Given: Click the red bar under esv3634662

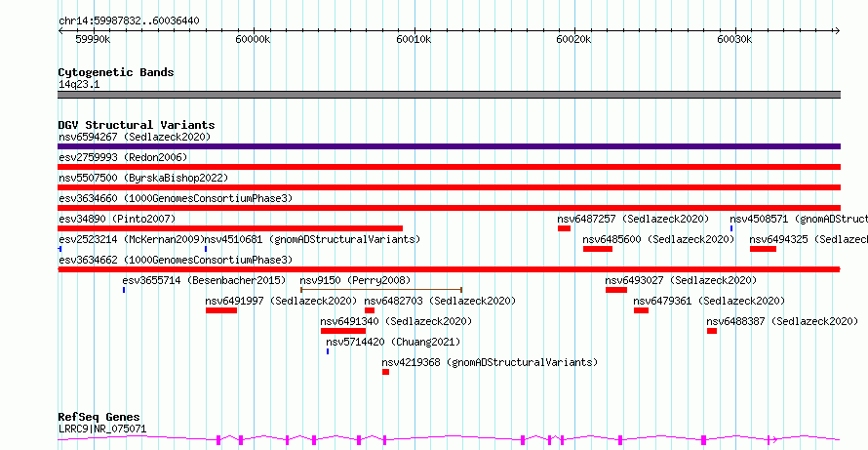Looking at the screenshot, I should point(449,269).
